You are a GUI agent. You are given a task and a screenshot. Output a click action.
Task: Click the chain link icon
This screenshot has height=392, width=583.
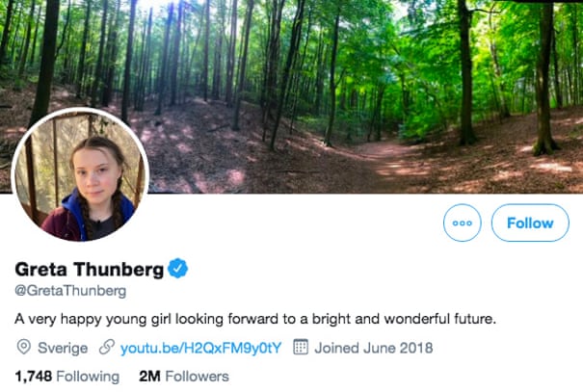pyautogui.click(x=107, y=348)
